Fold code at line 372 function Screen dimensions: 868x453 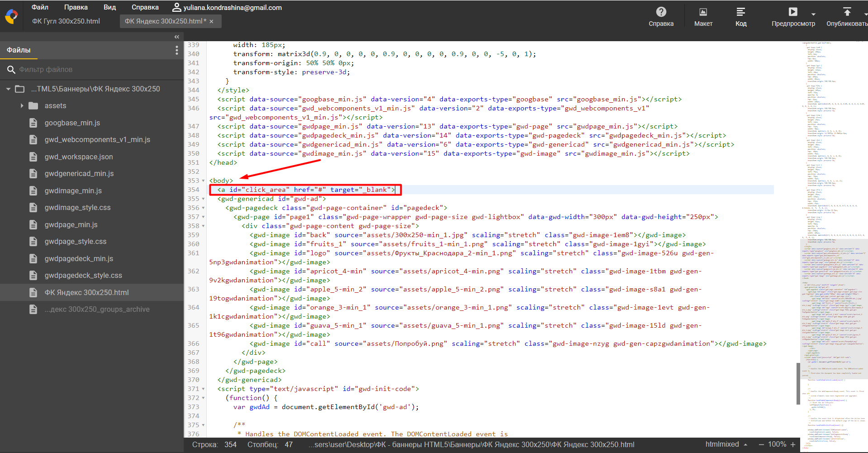(203, 398)
